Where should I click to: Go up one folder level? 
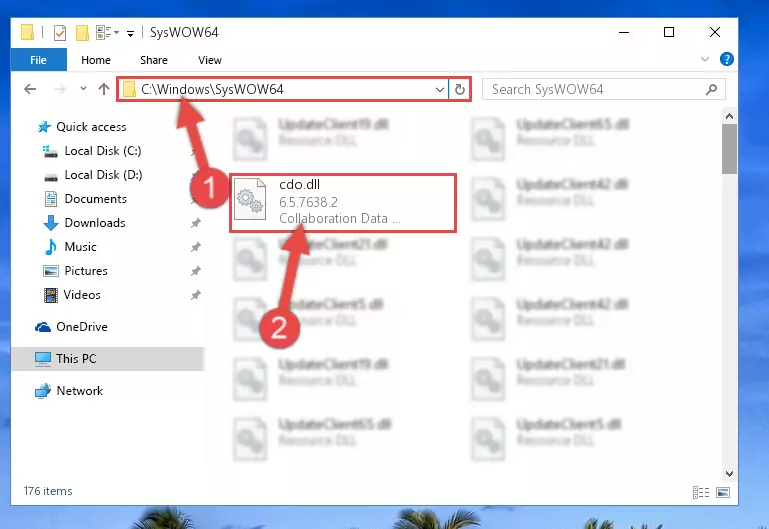pos(103,89)
